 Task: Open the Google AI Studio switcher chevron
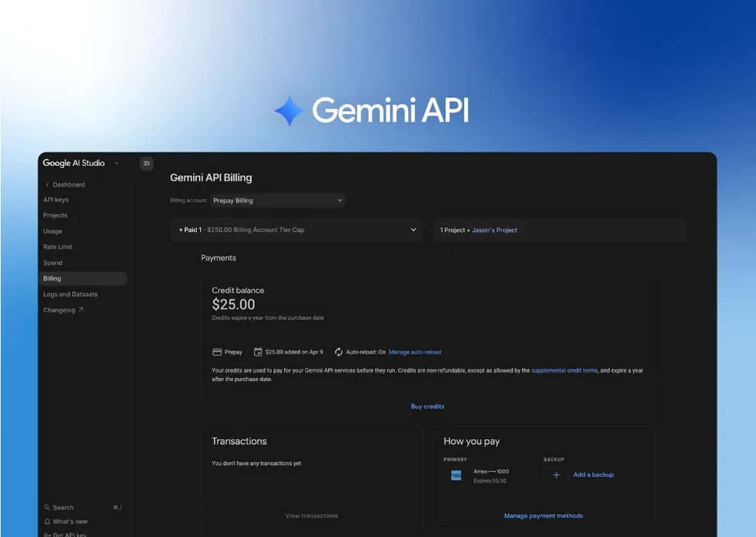tap(116, 163)
